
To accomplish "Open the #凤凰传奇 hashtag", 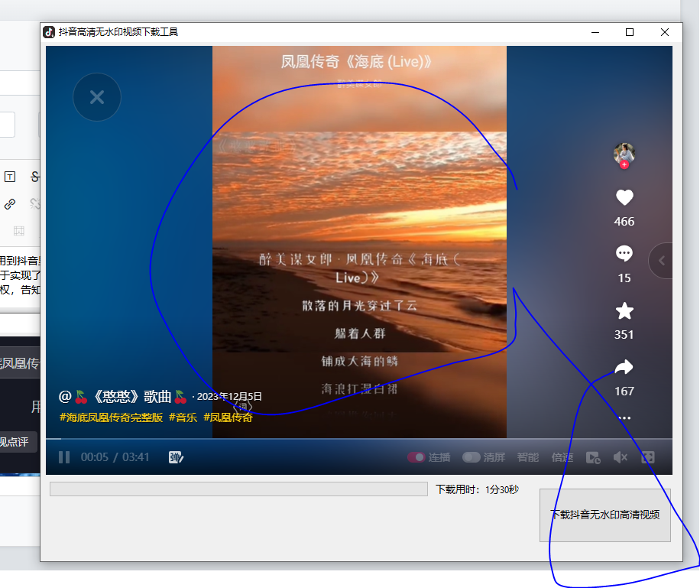I will (x=228, y=417).
